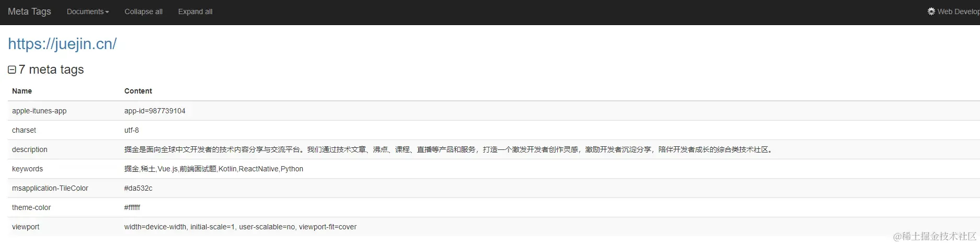Click Collapse all in navbar

coord(143,11)
